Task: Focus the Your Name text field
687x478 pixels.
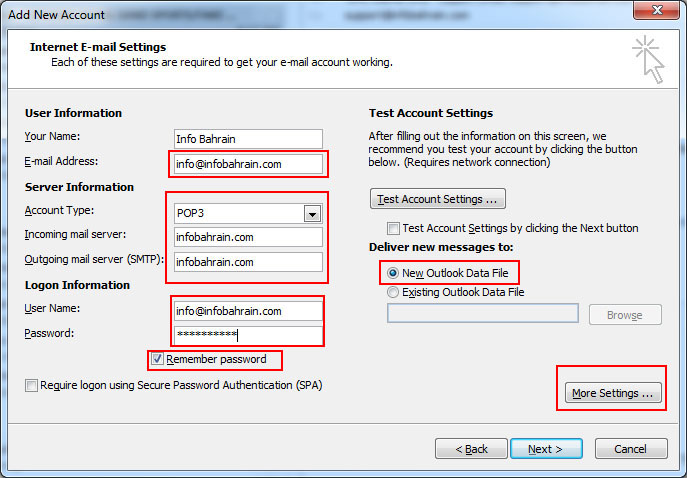Action: pos(248,139)
